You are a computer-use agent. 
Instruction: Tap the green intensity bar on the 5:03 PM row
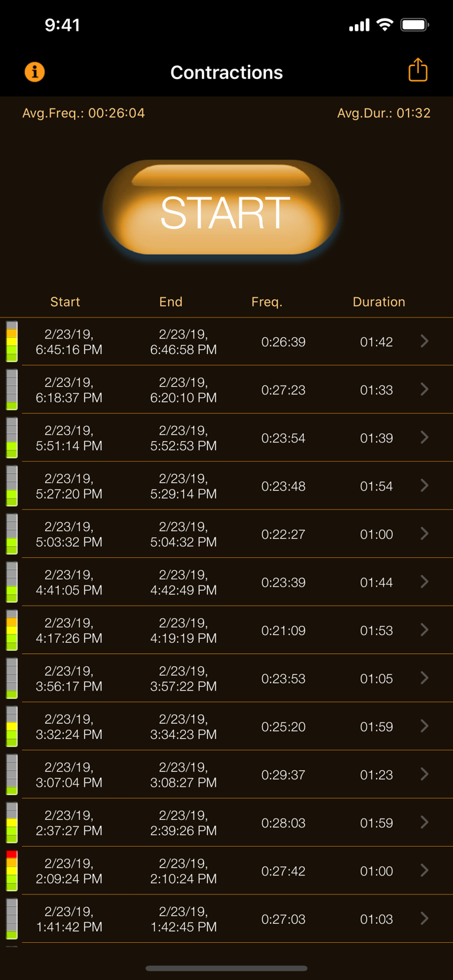coord(11,534)
